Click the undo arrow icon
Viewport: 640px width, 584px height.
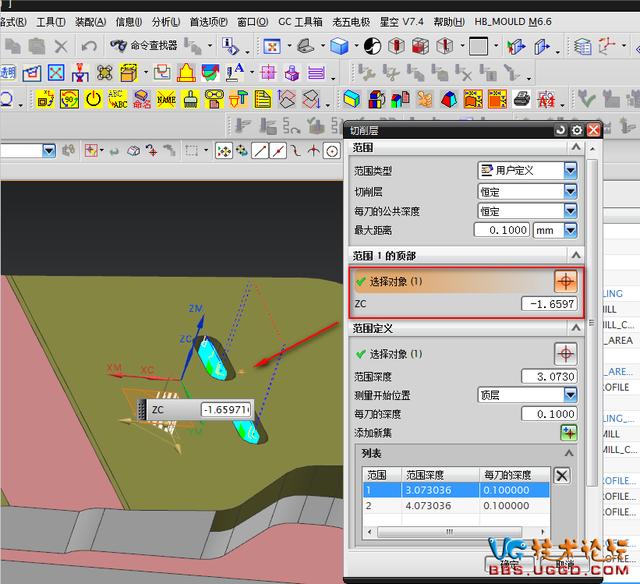(x=89, y=46)
